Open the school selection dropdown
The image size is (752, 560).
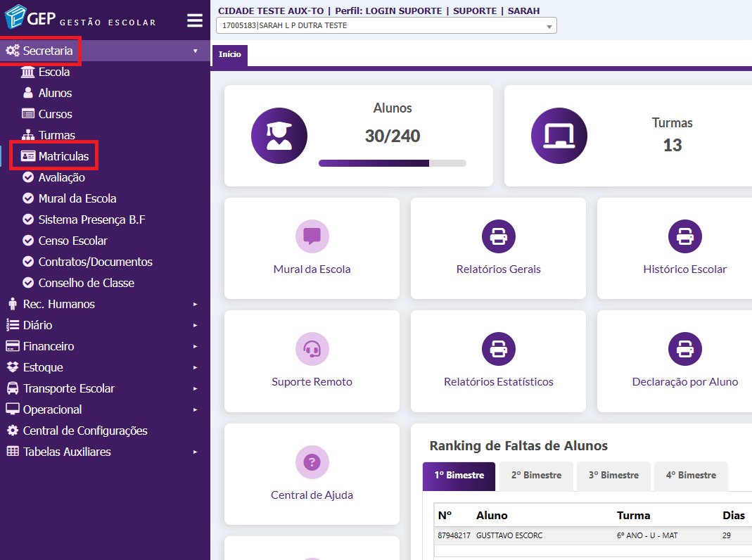click(386, 26)
